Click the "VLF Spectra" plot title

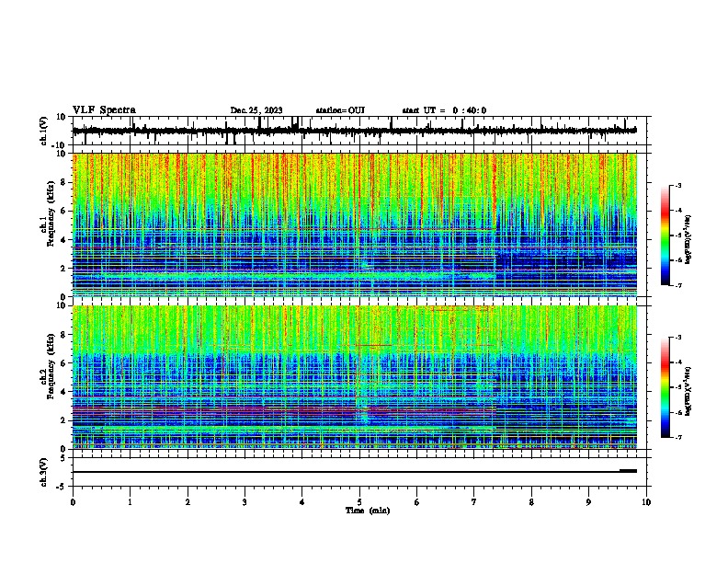click(x=104, y=109)
